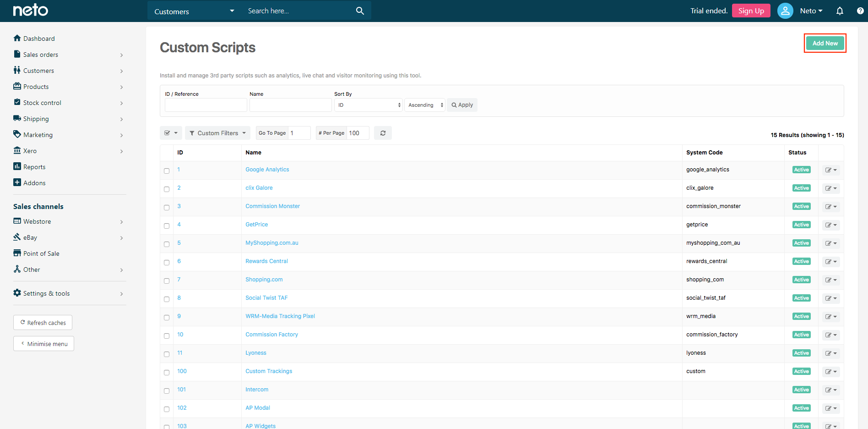Viewport: 868px width, 429px height.
Task: Tick checkbox for Commission Monster row
Action: click(167, 208)
